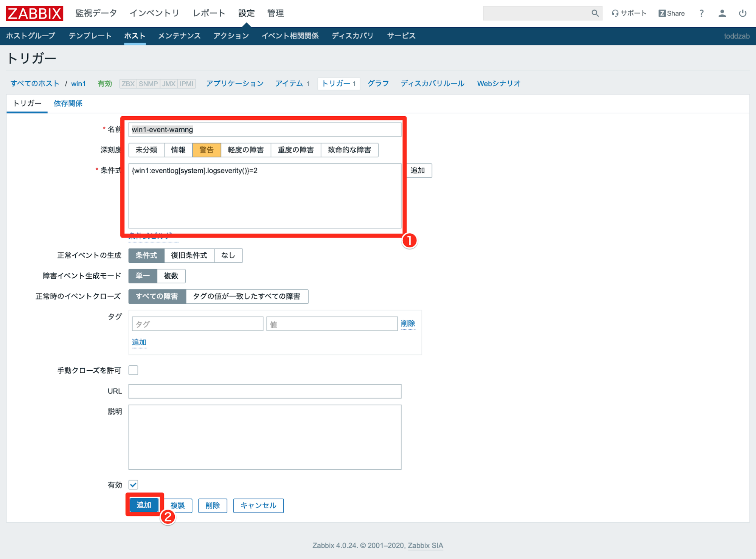This screenshot has width=756, height=559.
Task: Switch to 依存関係 tab
Action: (66, 103)
